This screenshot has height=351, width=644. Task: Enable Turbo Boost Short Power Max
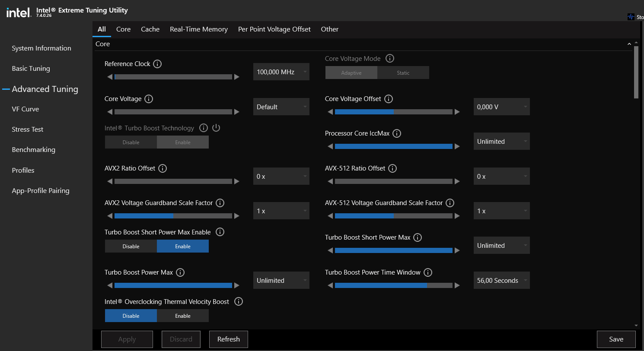click(183, 246)
